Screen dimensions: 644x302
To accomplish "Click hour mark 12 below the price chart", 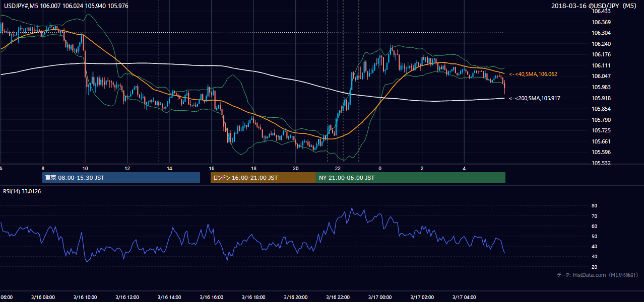I will point(127,169).
